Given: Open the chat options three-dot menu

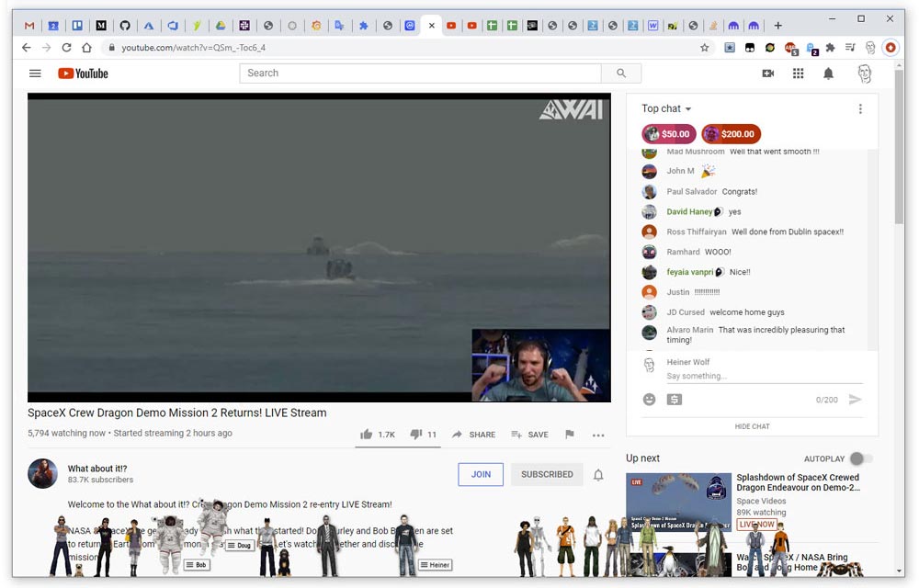Looking at the screenshot, I should (x=860, y=109).
